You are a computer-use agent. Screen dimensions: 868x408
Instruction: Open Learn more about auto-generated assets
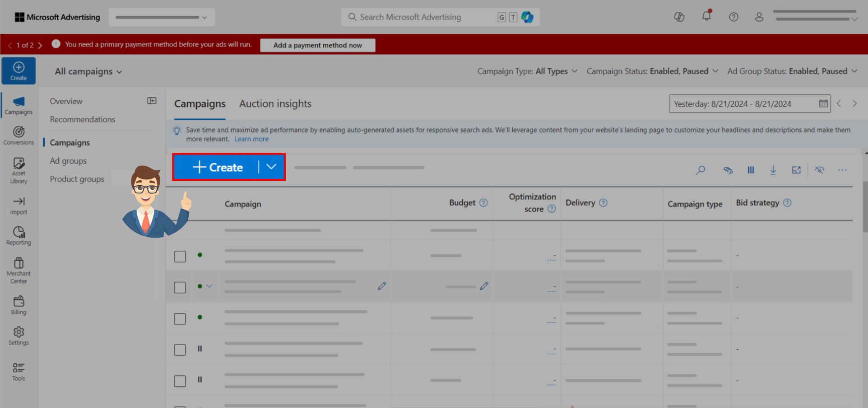(251, 139)
